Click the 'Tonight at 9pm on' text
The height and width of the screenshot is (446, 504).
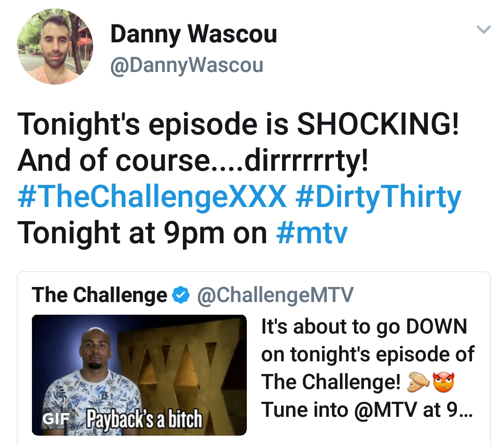[x=142, y=232]
